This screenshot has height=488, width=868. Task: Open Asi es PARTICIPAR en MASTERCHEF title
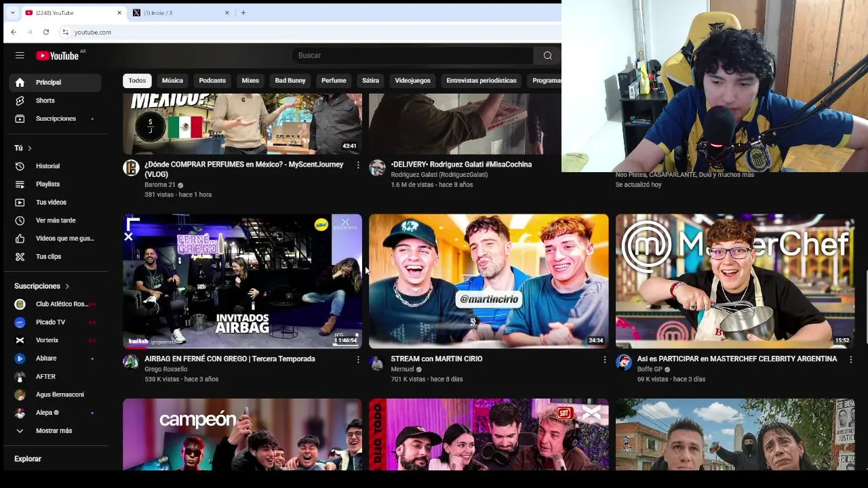(737, 359)
